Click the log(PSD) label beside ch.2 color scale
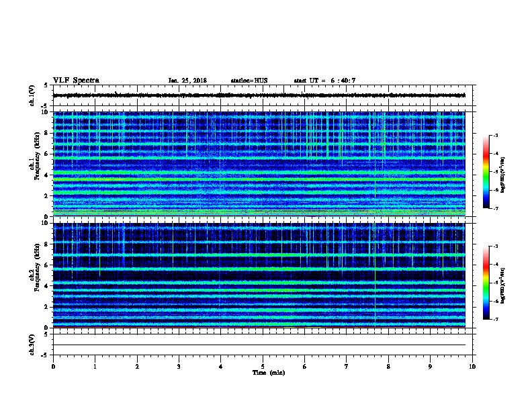 503,286
